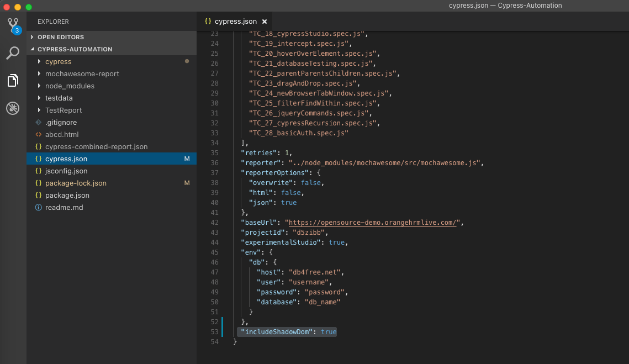Image resolution: width=629 pixels, height=364 pixels.
Task: Click line number 53 in the gutter
Action: click(214, 332)
